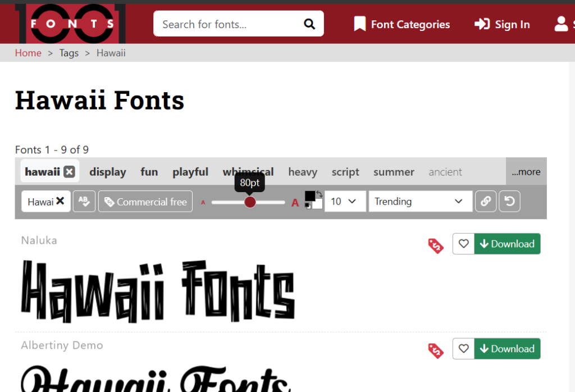Image resolution: width=575 pixels, height=392 pixels.
Task: Click the font size slider handle
Action: tap(250, 202)
